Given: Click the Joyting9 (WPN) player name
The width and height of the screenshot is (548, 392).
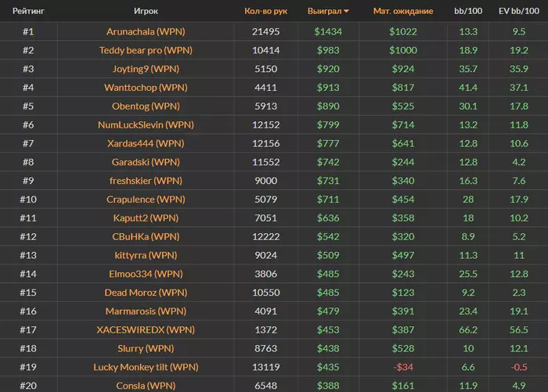Looking at the screenshot, I should click(146, 69).
